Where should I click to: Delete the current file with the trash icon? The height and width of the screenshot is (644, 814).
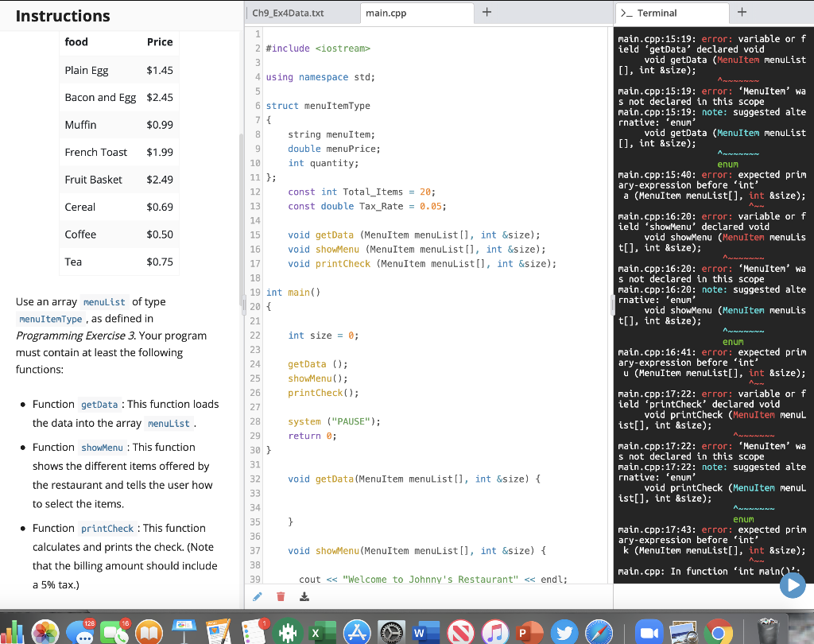pos(280,596)
